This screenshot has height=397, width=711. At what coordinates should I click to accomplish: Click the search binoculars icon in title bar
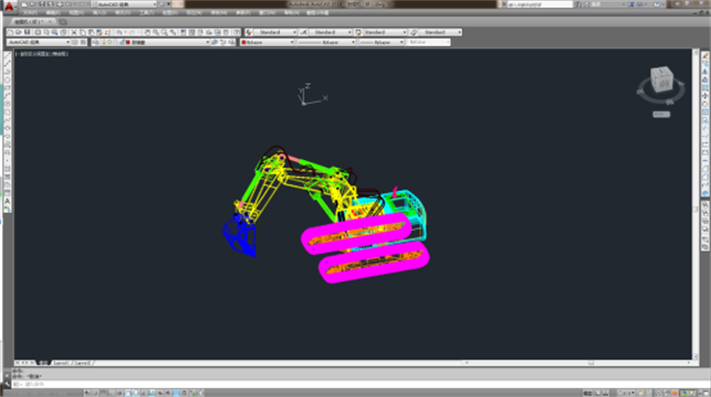click(578, 4)
